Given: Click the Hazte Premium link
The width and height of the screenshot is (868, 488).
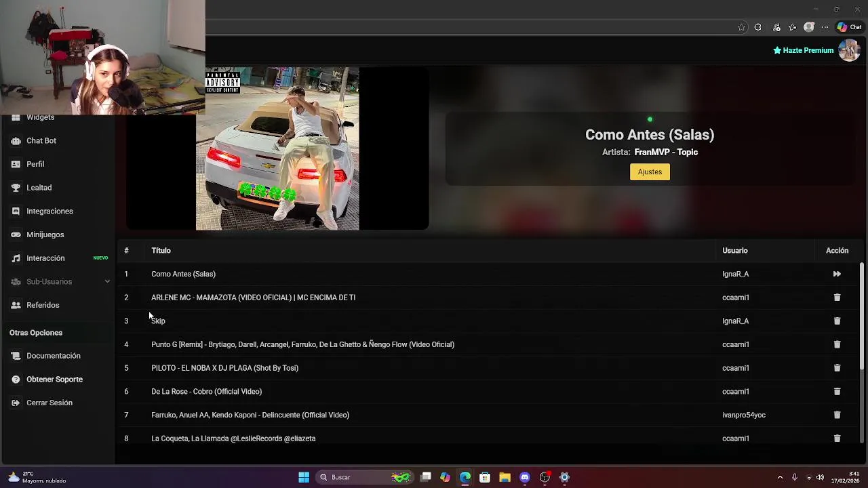Looking at the screenshot, I should (x=803, y=50).
